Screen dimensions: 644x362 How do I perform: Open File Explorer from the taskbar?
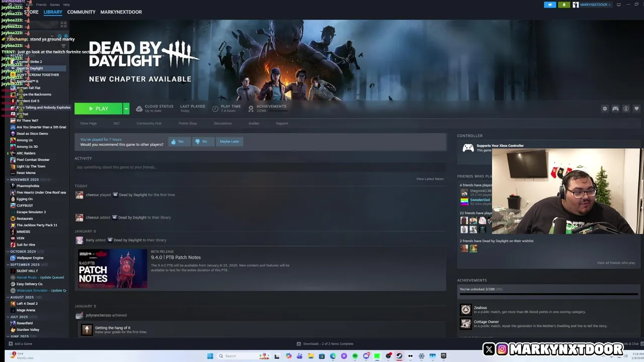310,356
